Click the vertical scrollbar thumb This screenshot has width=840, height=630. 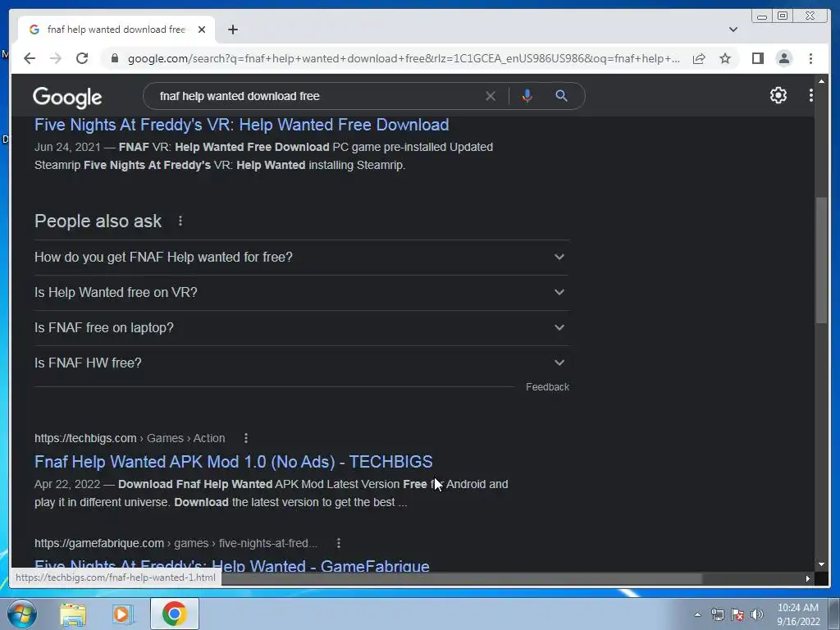(821, 260)
